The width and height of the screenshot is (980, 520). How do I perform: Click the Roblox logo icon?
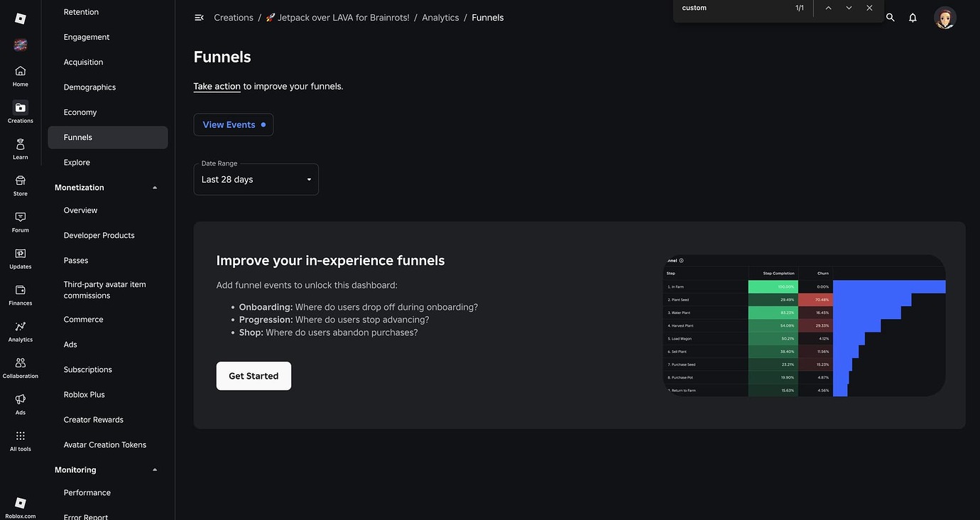pyautogui.click(x=21, y=18)
